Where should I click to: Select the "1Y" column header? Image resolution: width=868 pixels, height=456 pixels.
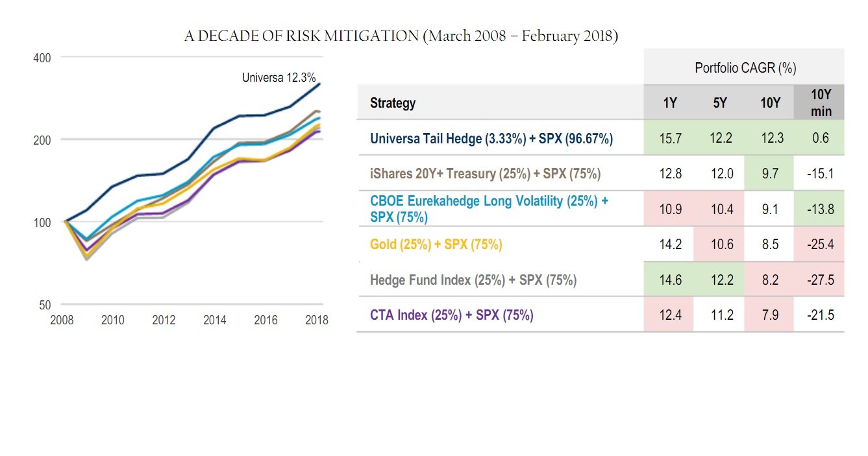(x=669, y=103)
